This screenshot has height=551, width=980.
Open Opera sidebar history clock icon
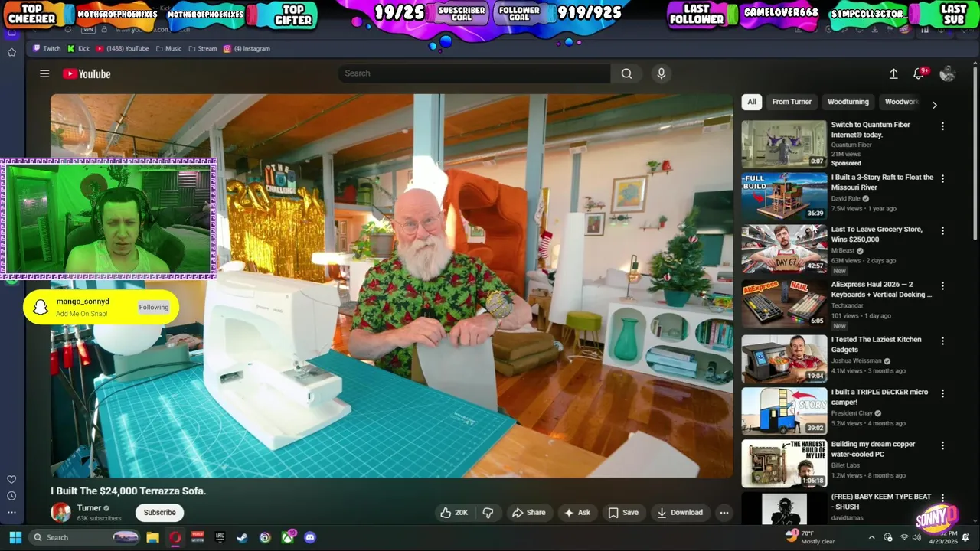tap(11, 496)
